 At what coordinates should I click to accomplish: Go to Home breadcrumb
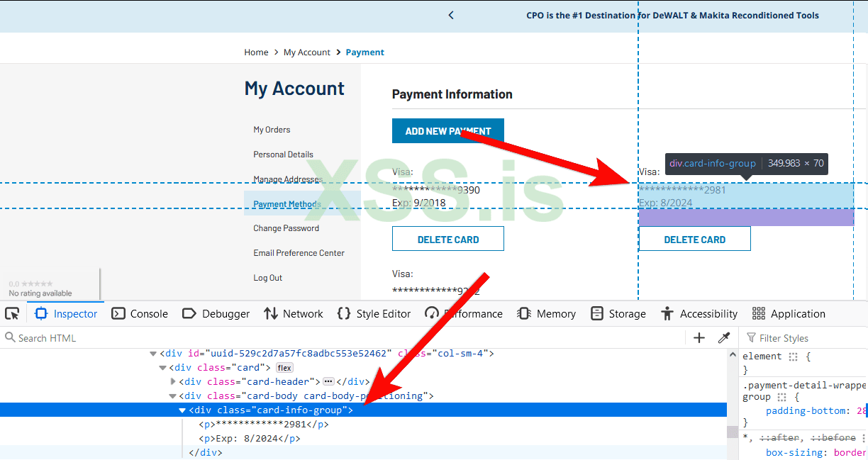pos(256,52)
